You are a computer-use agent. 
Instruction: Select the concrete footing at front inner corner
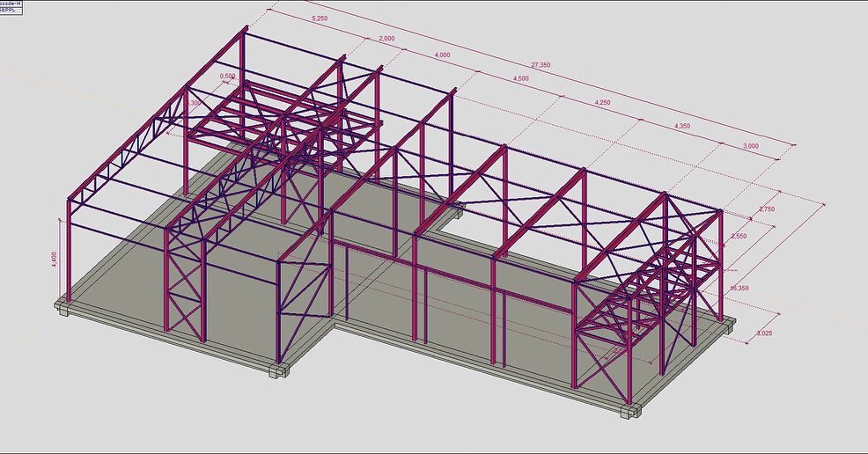[280, 370]
